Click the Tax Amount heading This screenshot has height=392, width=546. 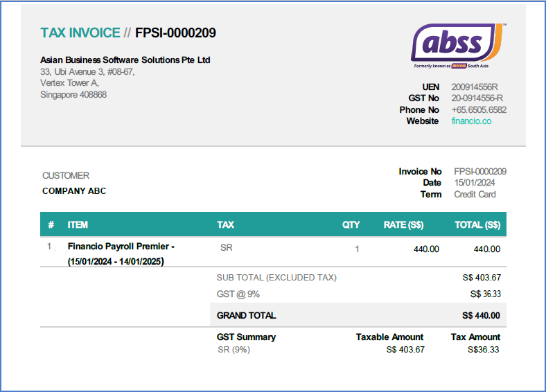point(475,337)
